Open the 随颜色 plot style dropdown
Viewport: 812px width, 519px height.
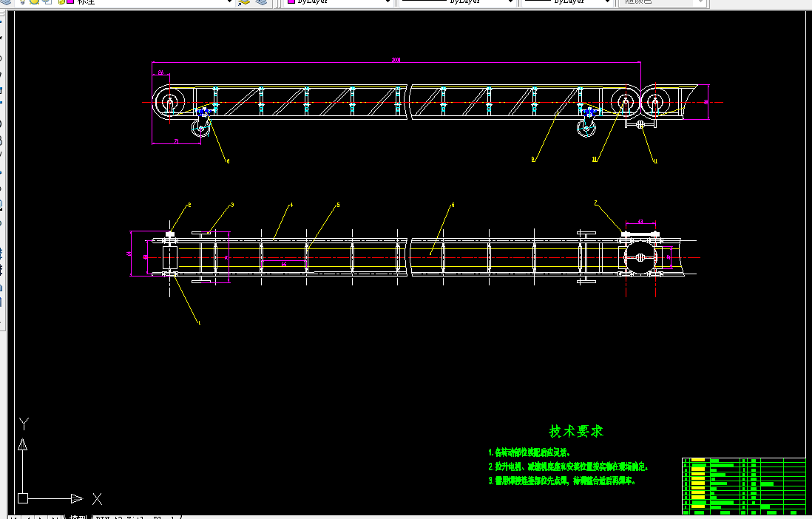(700, 2)
